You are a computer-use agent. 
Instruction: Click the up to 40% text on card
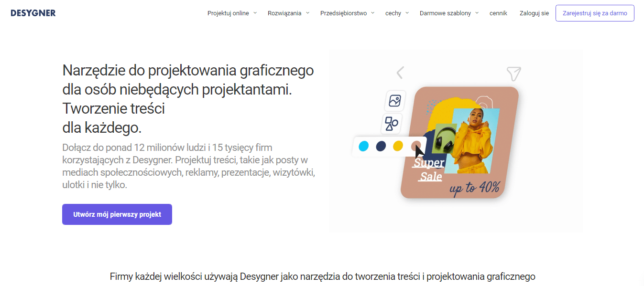(475, 188)
